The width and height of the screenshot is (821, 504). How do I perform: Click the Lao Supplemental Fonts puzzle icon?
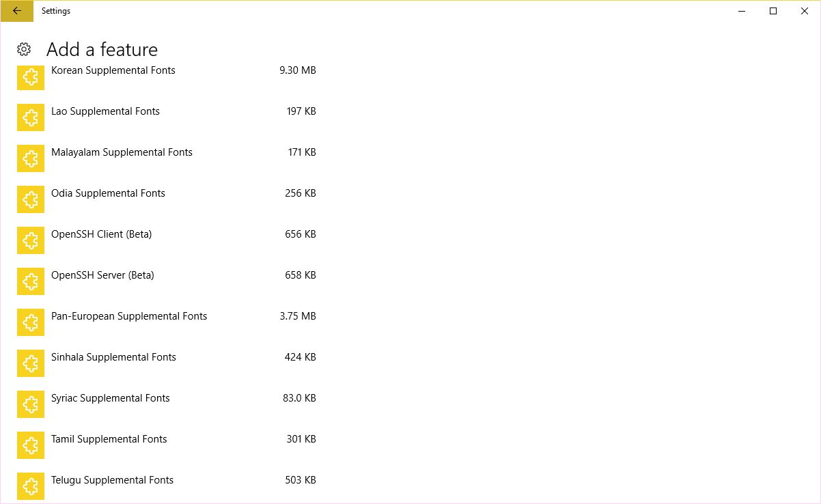click(x=31, y=117)
